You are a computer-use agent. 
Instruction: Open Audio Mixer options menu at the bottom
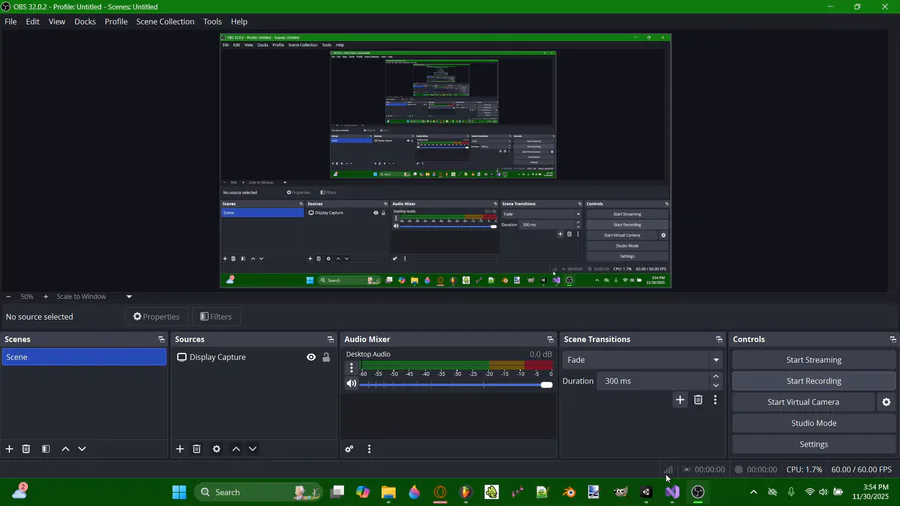click(x=369, y=449)
